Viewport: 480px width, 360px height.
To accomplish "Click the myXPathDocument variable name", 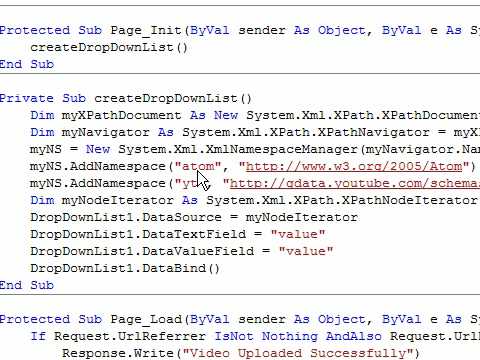I will coord(122,115).
